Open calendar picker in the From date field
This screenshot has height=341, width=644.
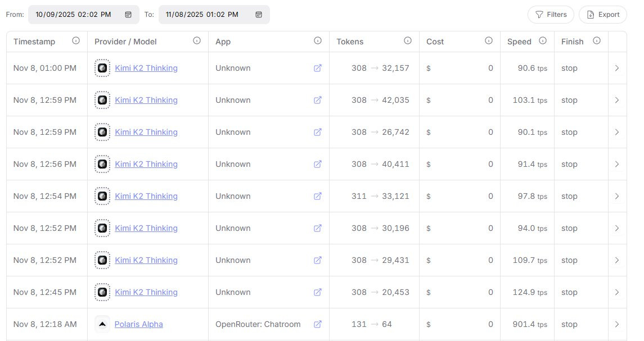coord(128,15)
